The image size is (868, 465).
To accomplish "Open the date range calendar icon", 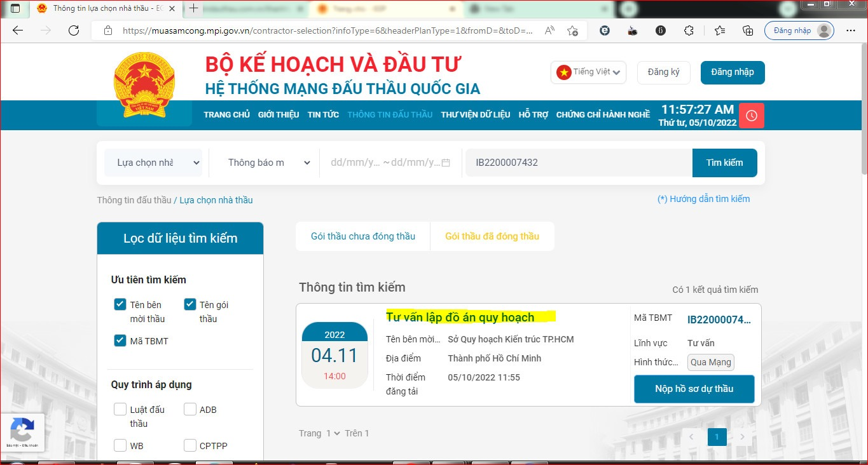I will tap(447, 163).
